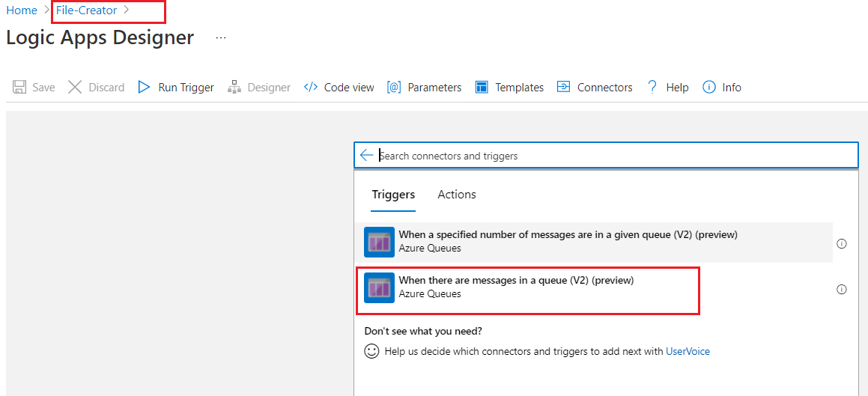Image resolution: width=868 pixels, height=396 pixels.
Task: Select the Save toolbar label
Action: click(43, 88)
